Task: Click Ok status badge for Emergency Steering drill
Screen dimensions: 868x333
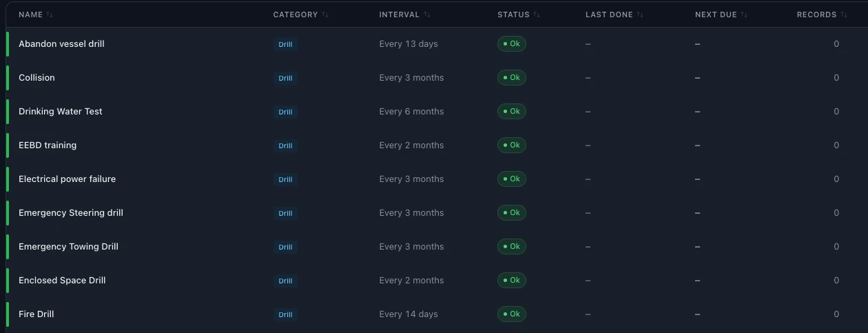Action: pyautogui.click(x=512, y=212)
